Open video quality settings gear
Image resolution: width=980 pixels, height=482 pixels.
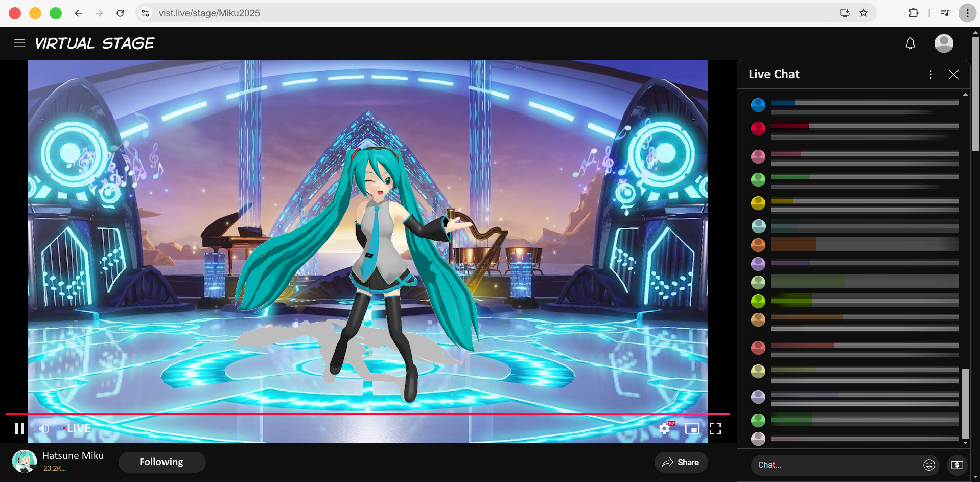pyautogui.click(x=664, y=428)
